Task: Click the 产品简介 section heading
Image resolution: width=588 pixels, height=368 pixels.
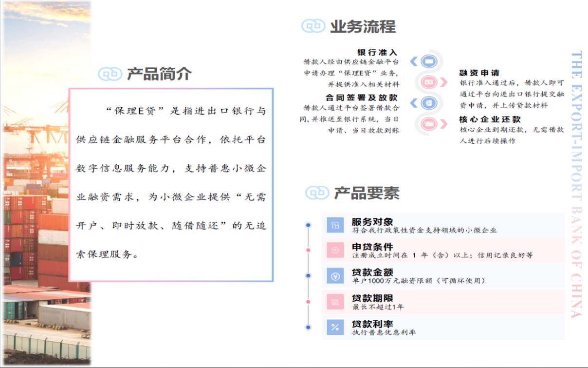Action: pyautogui.click(x=159, y=74)
